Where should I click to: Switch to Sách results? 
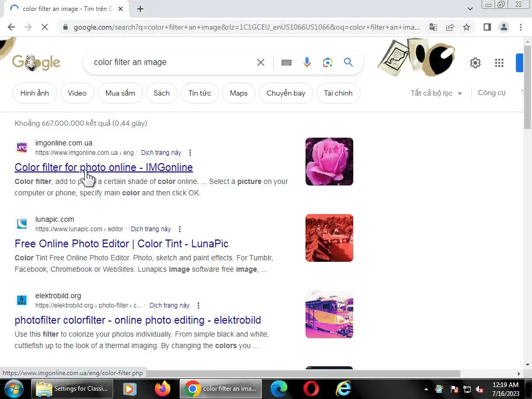tap(162, 93)
